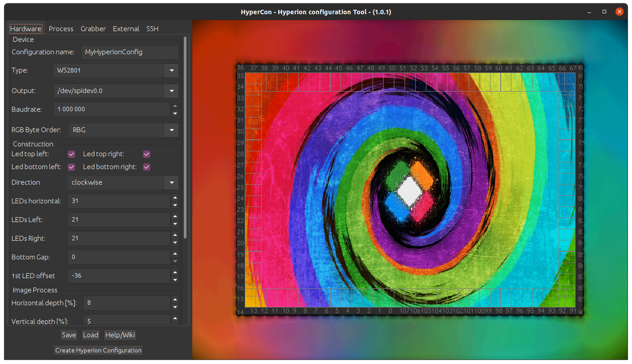Toggle the Led top left checkbox
This screenshot has width=632, height=364.
click(x=71, y=154)
